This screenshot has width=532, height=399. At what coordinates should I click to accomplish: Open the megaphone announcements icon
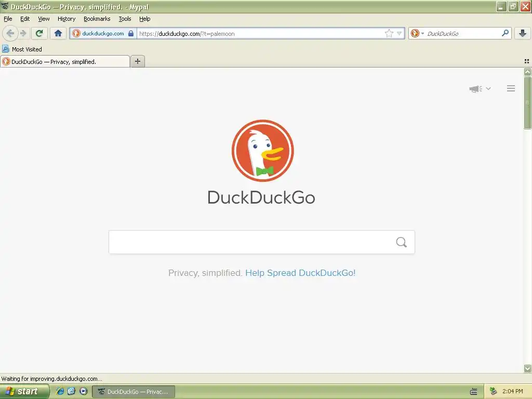tap(475, 88)
